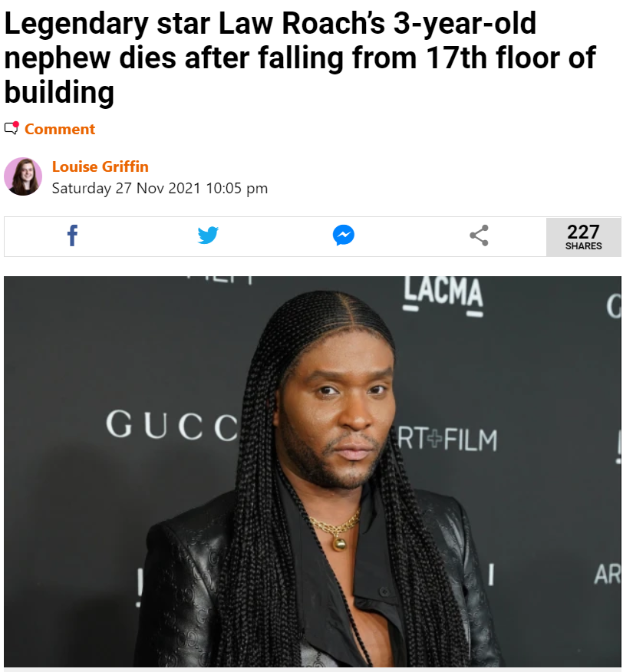Open the article's main photo
Image resolution: width=623 pixels, height=672 pixels.
(x=312, y=472)
